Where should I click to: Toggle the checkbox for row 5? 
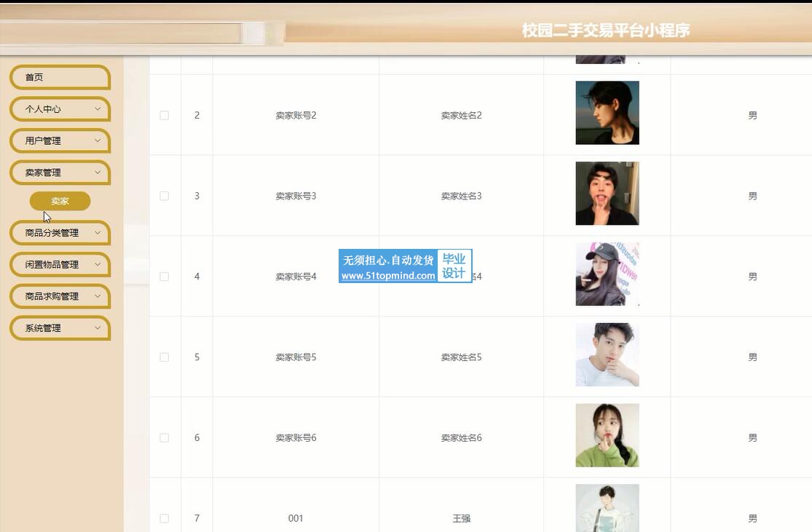pos(164,357)
